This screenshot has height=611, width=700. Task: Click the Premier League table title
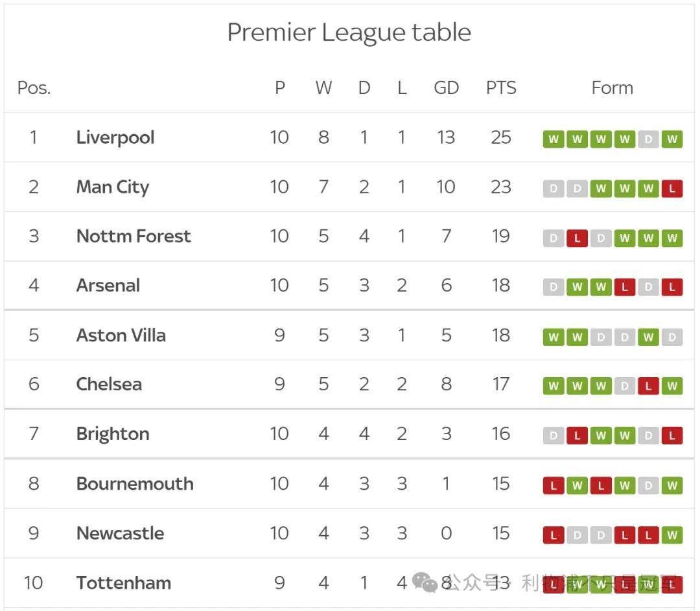point(349,32)
